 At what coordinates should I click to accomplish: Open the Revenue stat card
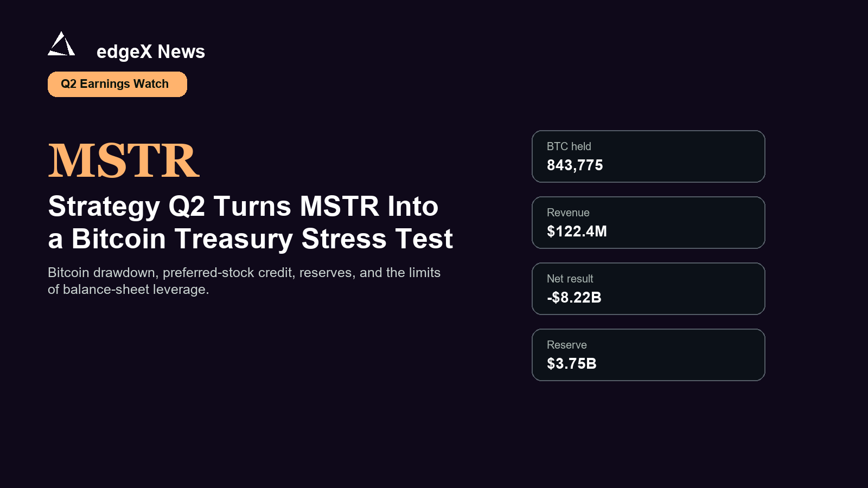point(648,222)
